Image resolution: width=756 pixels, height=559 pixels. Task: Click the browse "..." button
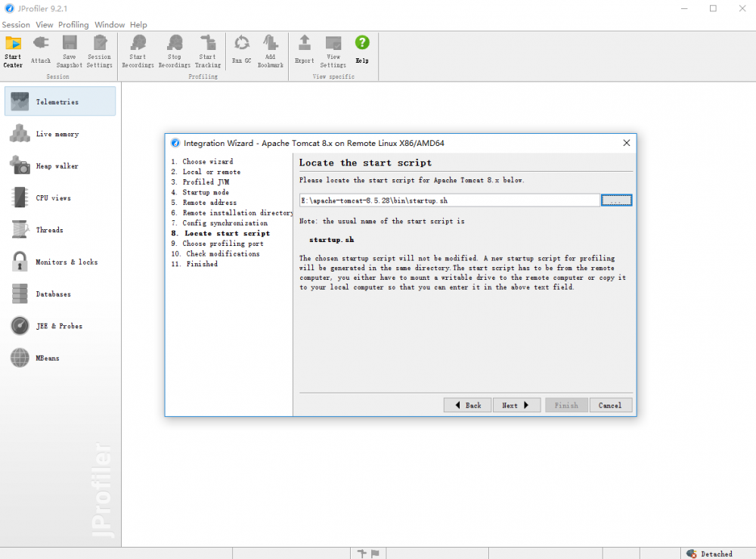tap(616, 200)
